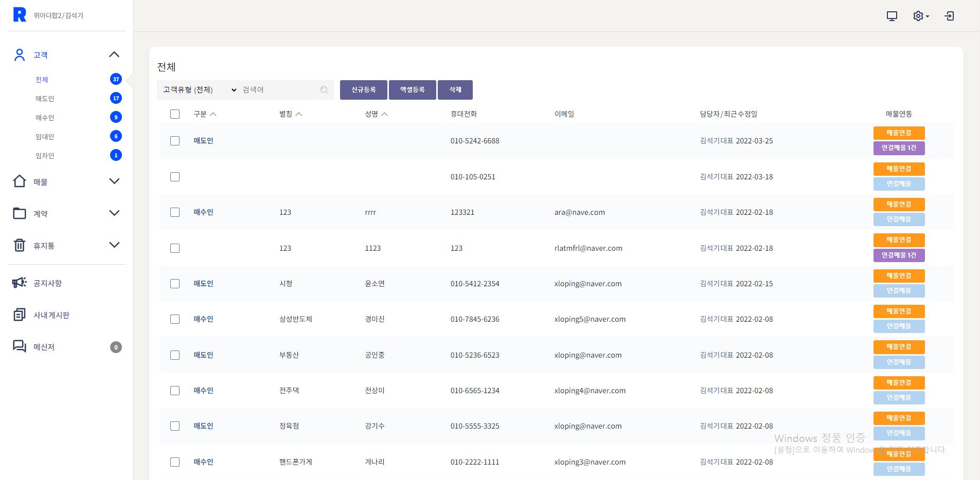Open the settings gear menu

point(920,16)
